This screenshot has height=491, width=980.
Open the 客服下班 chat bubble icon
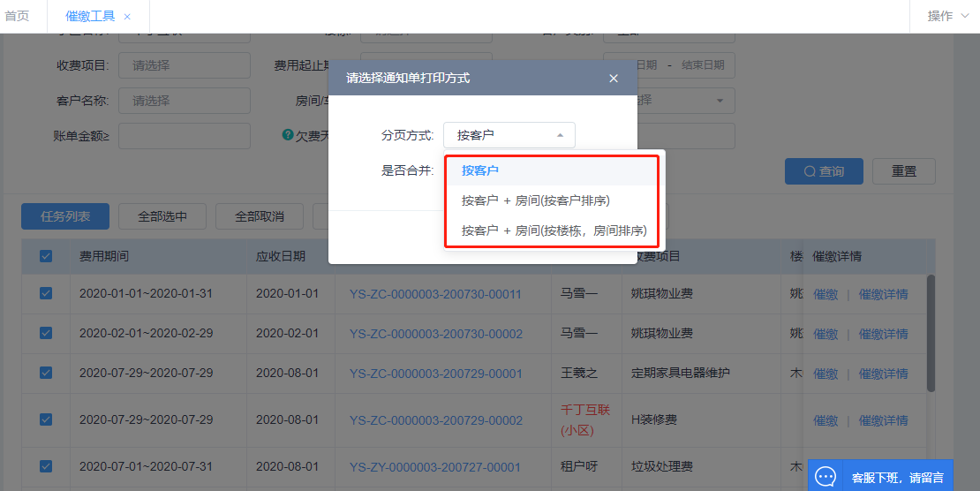[x=825, y=477]
